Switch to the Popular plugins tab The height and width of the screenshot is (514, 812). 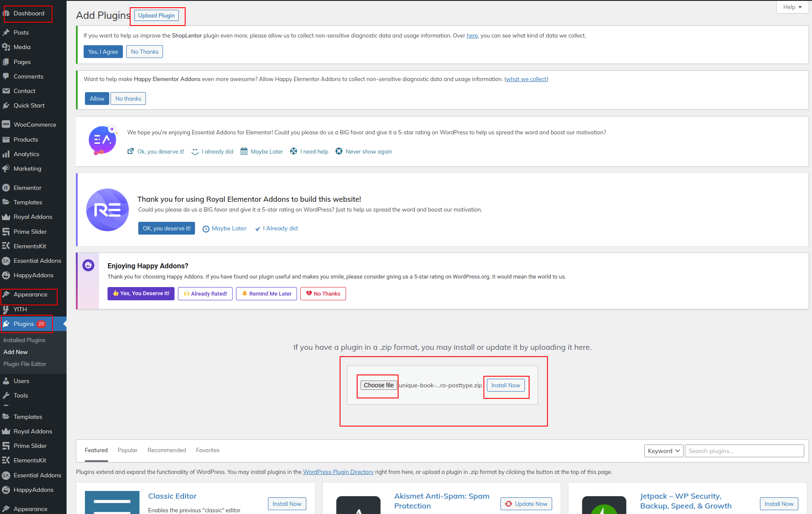[128, 450]
